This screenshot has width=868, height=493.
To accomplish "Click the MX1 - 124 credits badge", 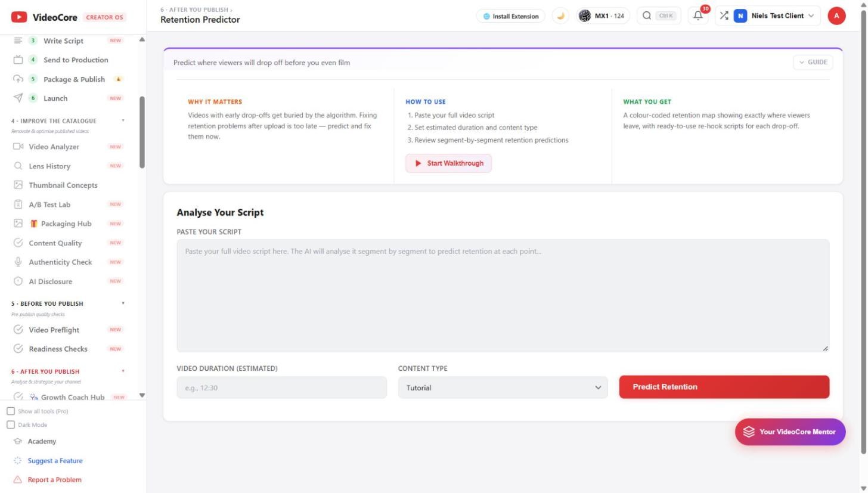I will point(603,16).
